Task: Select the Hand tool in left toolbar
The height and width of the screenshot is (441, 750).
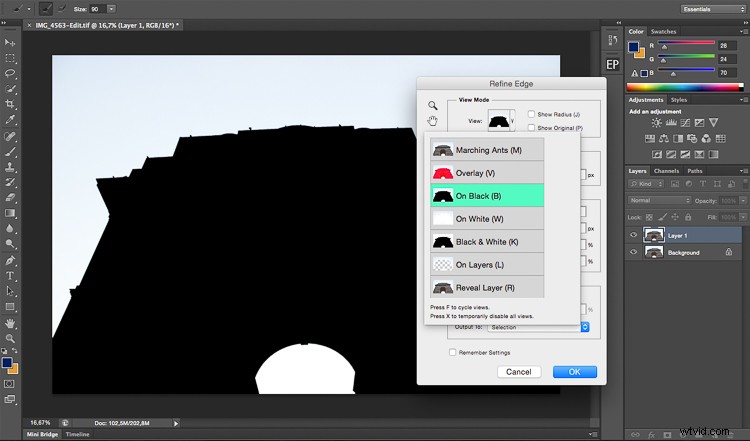Action: tap(10, 323)
